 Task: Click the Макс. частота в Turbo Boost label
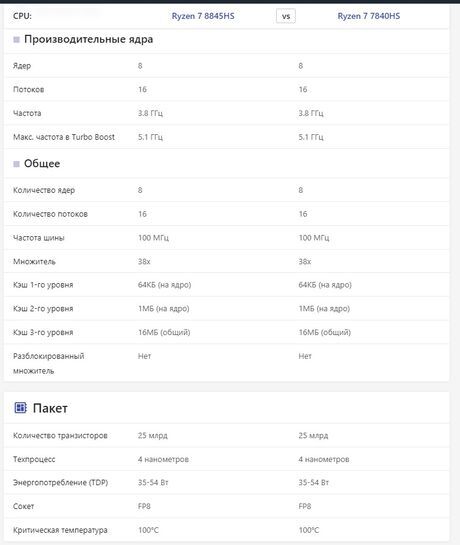click(64, 137)
